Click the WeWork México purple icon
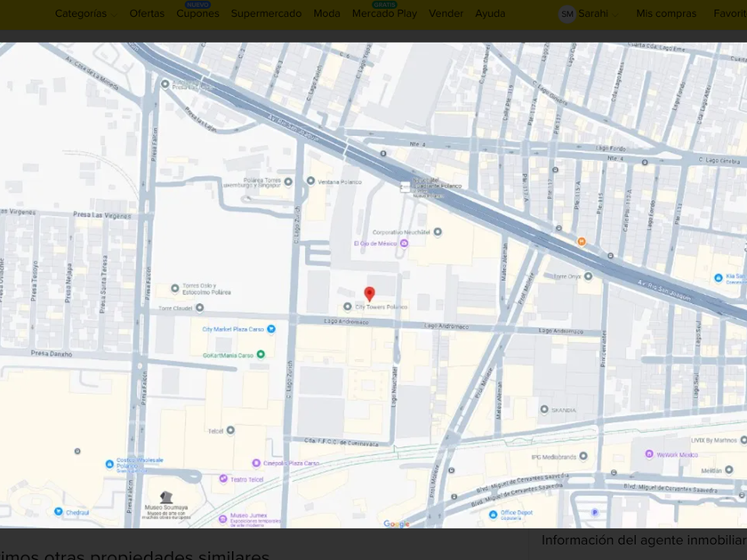 click(x=649, y=454)
